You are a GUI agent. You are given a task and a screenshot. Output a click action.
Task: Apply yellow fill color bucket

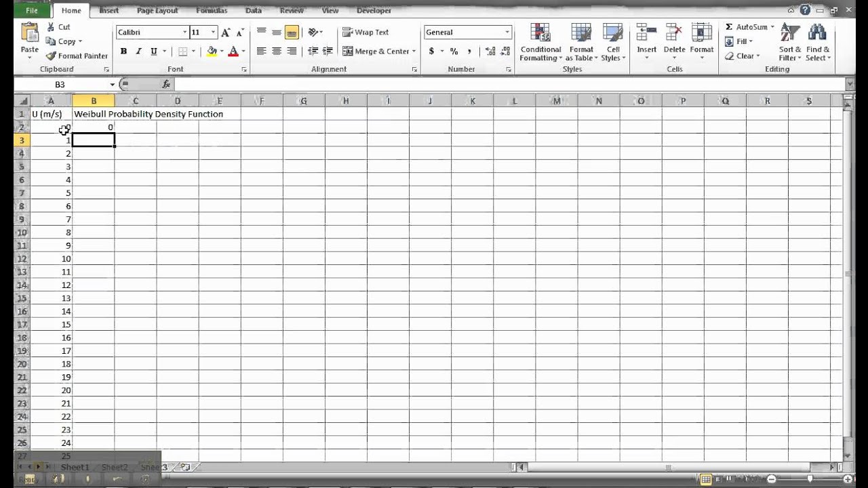tap(212, 52)
